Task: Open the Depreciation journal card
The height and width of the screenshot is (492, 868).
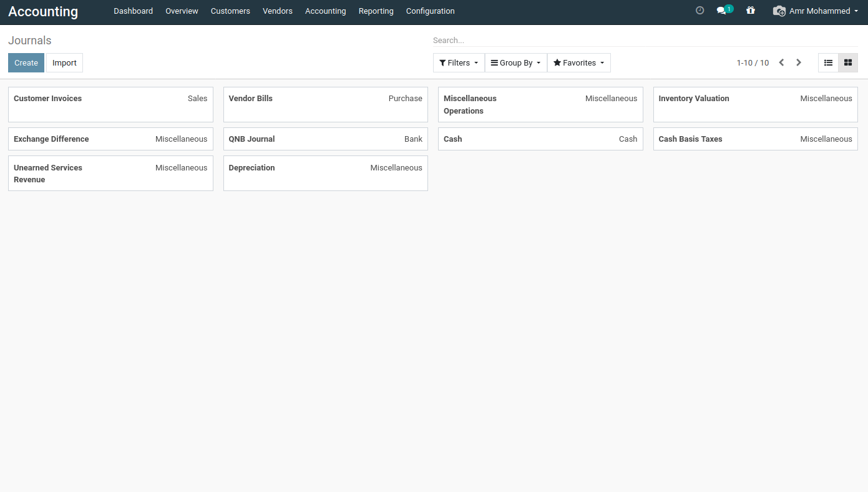Action: pos(325,173)
